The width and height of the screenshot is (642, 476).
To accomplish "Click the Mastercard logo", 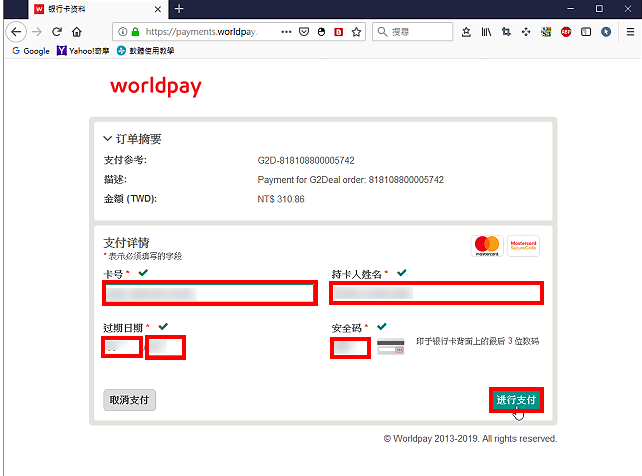I will (x=487, y=246).
